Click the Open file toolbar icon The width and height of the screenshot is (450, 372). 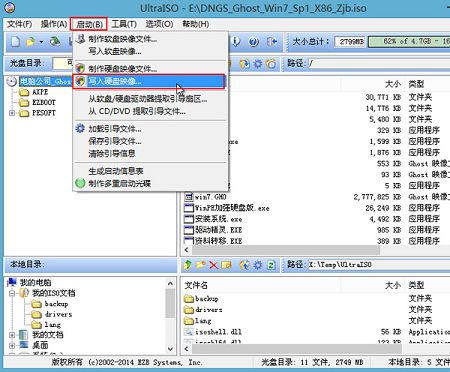coord(30,42)
